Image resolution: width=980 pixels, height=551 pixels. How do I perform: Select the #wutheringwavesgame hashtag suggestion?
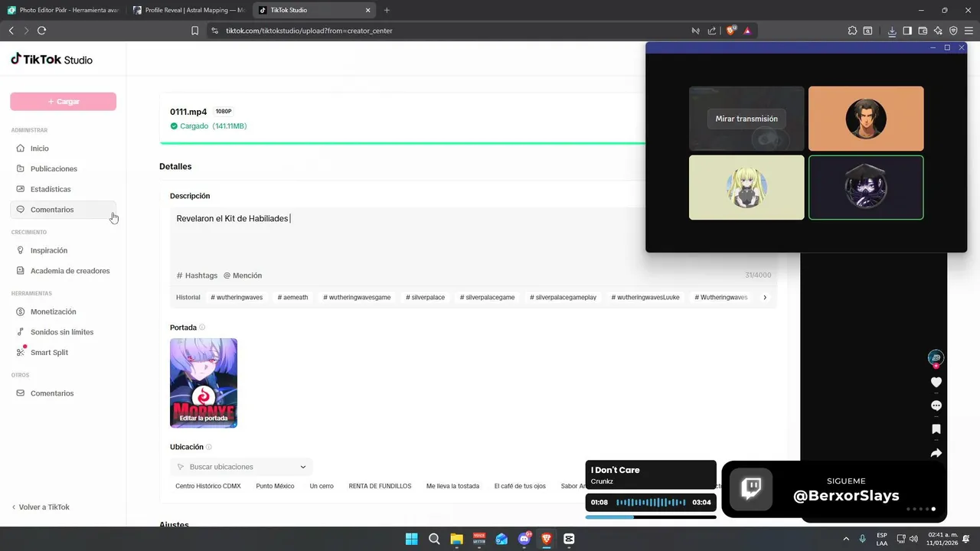point(357,297)
